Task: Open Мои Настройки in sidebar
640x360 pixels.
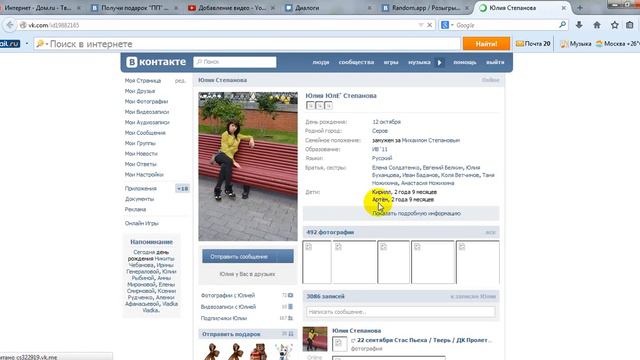Action: 144,174
